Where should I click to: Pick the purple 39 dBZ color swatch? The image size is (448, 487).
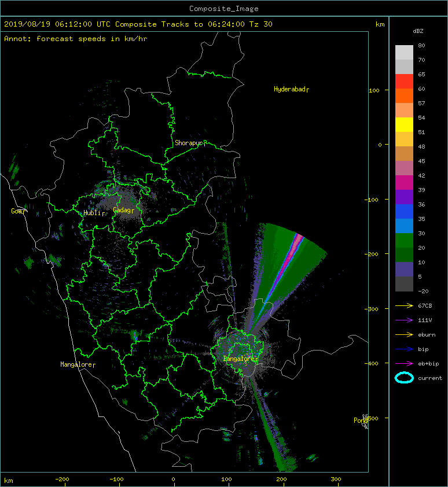[404, 197]
